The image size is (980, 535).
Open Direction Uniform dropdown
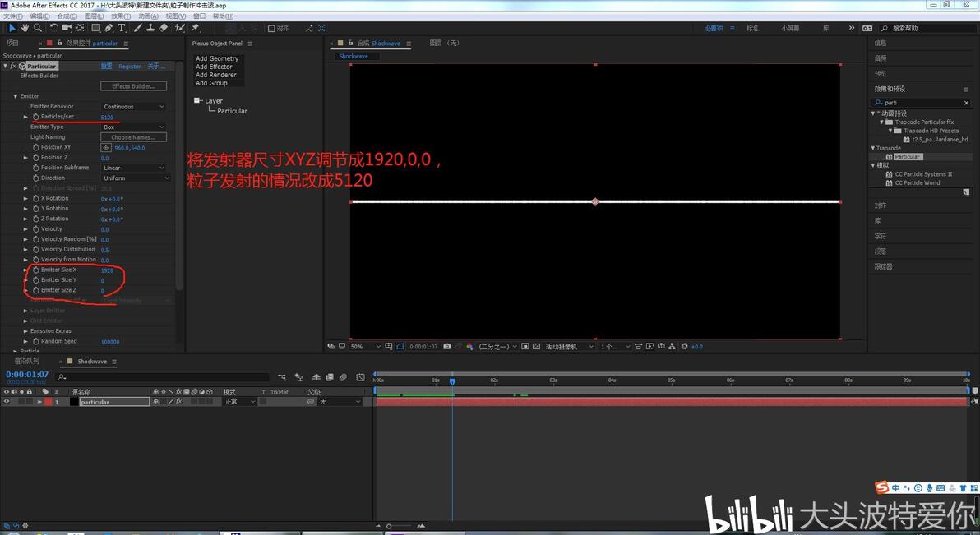pyautogui.click(x=136, y=178)
